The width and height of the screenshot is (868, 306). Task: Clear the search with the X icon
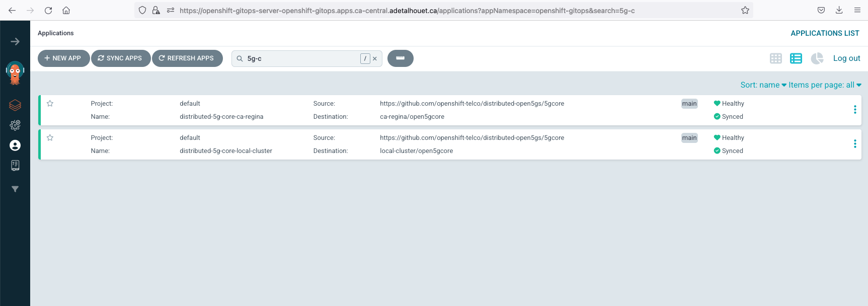[x=375, y=58]
